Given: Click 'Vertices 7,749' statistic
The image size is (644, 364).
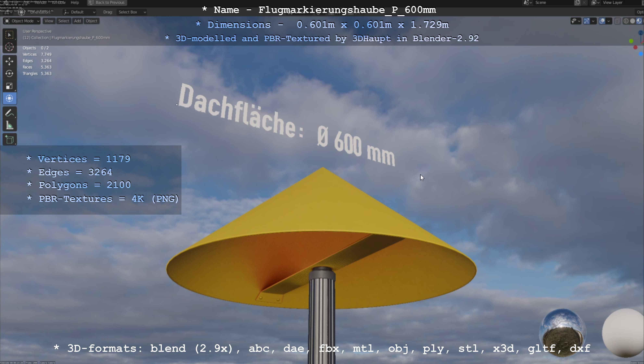Looking at the screenshot, I should (37, 54).
